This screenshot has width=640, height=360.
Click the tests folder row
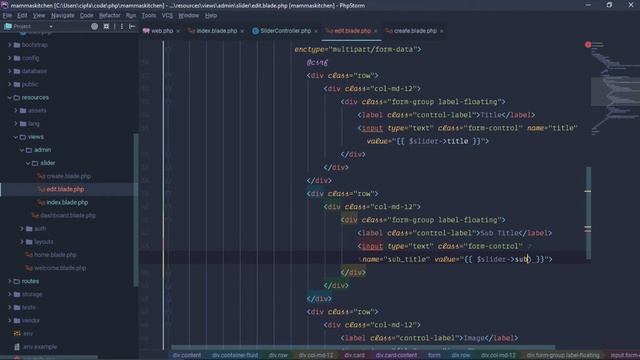(69, 307)
